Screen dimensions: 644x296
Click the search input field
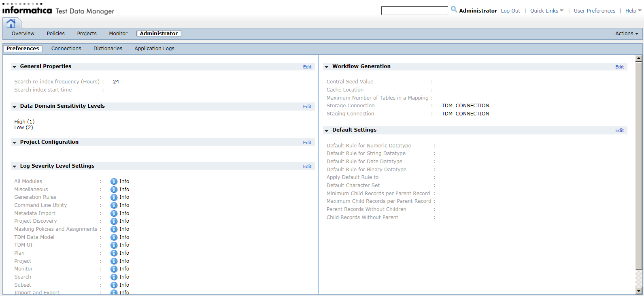pyautogui.click(x=414, y=11)
